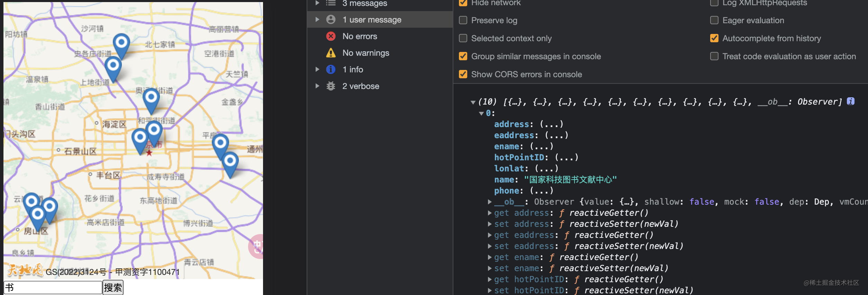The width and height of the screenshot is (868, 295).
Task: Enable the Preserve log checkbox
Action: tap(463, 20)
